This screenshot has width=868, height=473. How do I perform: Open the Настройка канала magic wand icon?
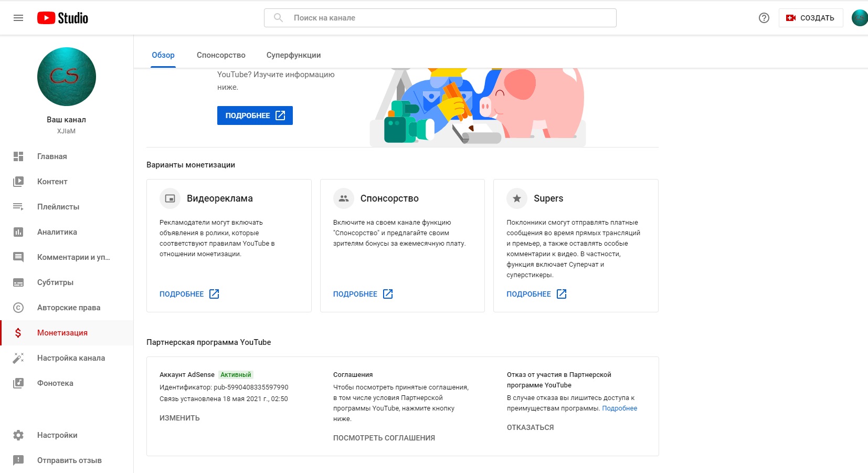[x=18, y=358]
